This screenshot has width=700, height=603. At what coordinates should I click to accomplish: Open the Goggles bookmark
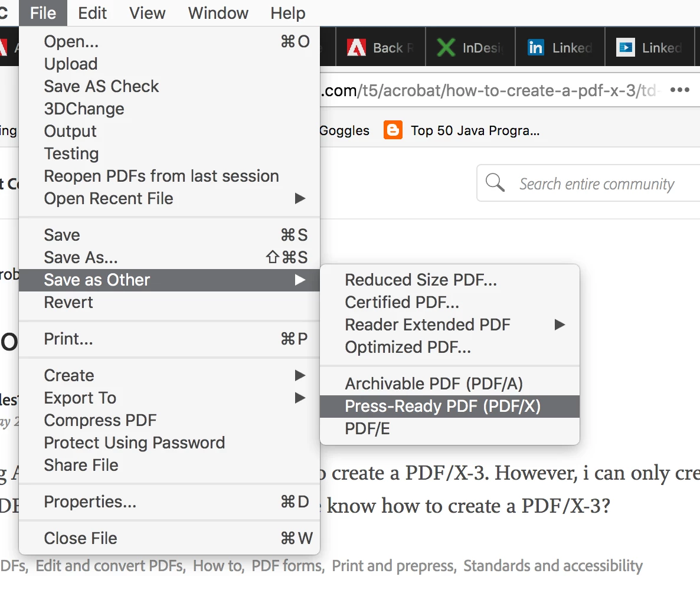345,130
